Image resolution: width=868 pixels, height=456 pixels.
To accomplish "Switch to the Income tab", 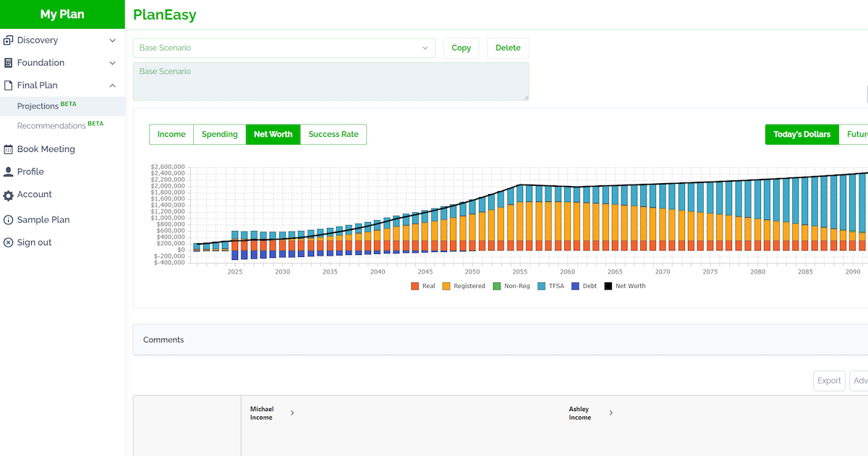I will (171, 135).
